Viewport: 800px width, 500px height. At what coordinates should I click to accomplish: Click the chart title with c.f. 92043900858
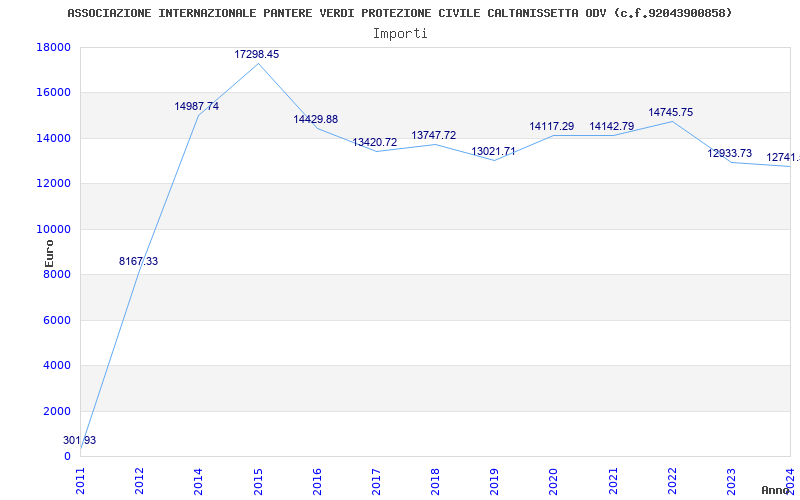(x=400, y=13)
